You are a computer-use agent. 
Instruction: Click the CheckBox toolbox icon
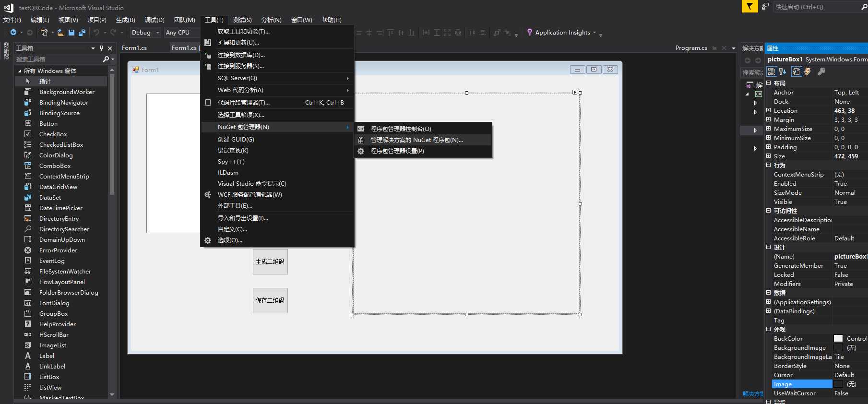pyautogui.click(x=28, y=134)
